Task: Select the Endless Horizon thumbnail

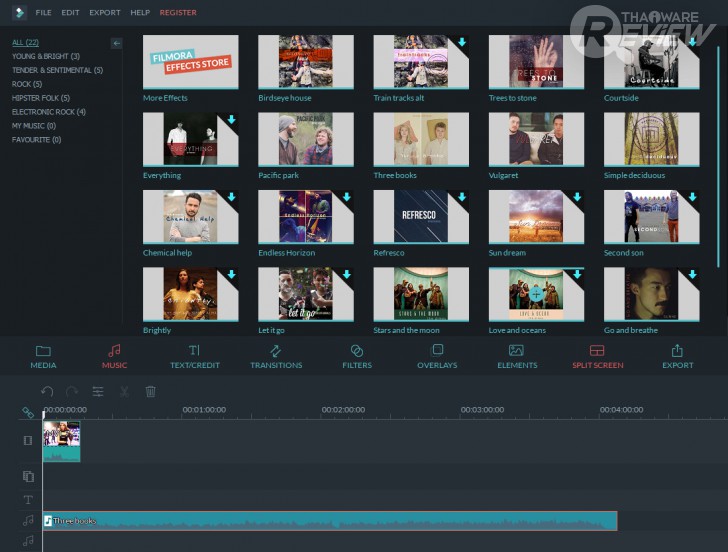Action: coord(306,216)
